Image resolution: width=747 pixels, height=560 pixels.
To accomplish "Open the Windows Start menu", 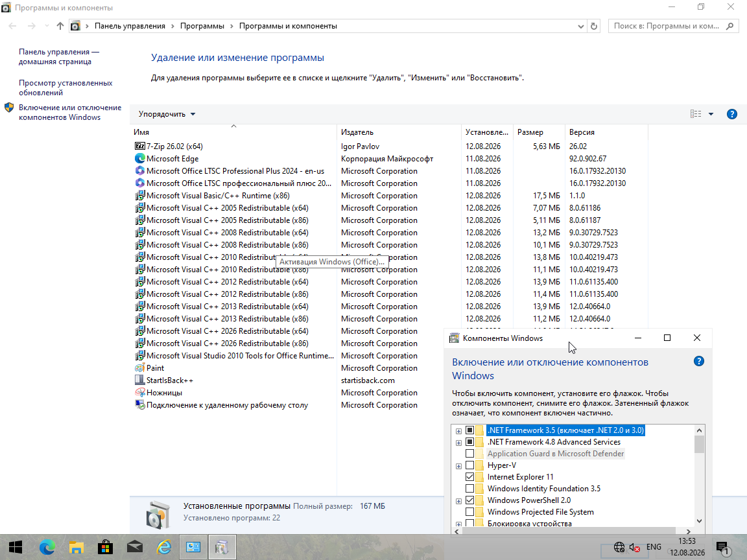I will (x=16, y=547).
